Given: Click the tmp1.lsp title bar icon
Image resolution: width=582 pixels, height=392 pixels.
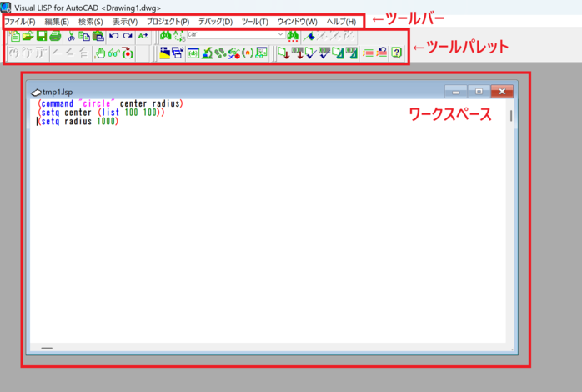Looking at the screenshot, I should [36, 92].
